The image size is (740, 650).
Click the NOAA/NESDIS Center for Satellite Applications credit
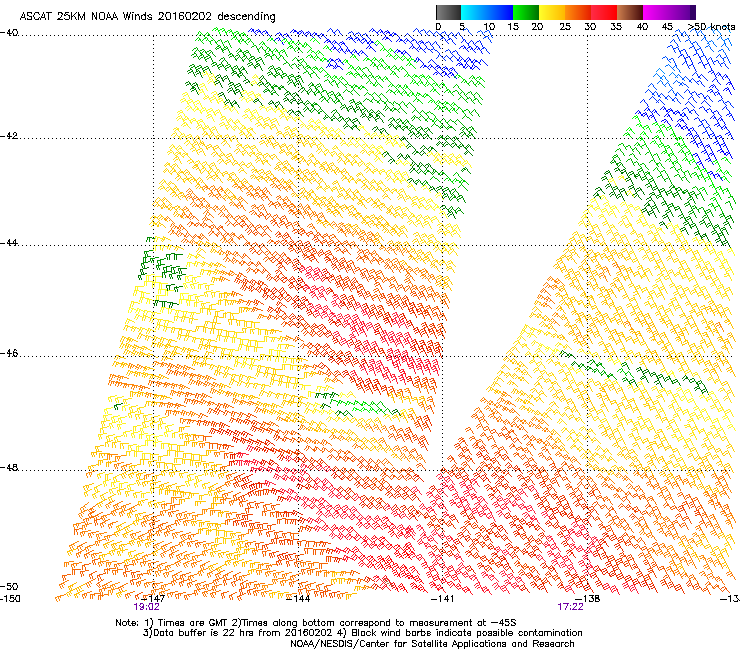coord(432,644)
